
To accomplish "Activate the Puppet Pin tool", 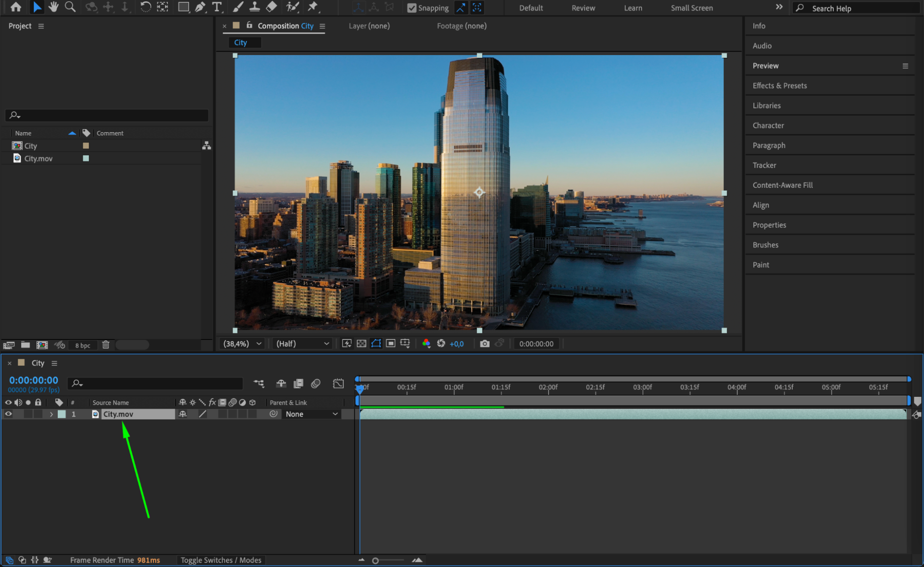I will [313, 7].
